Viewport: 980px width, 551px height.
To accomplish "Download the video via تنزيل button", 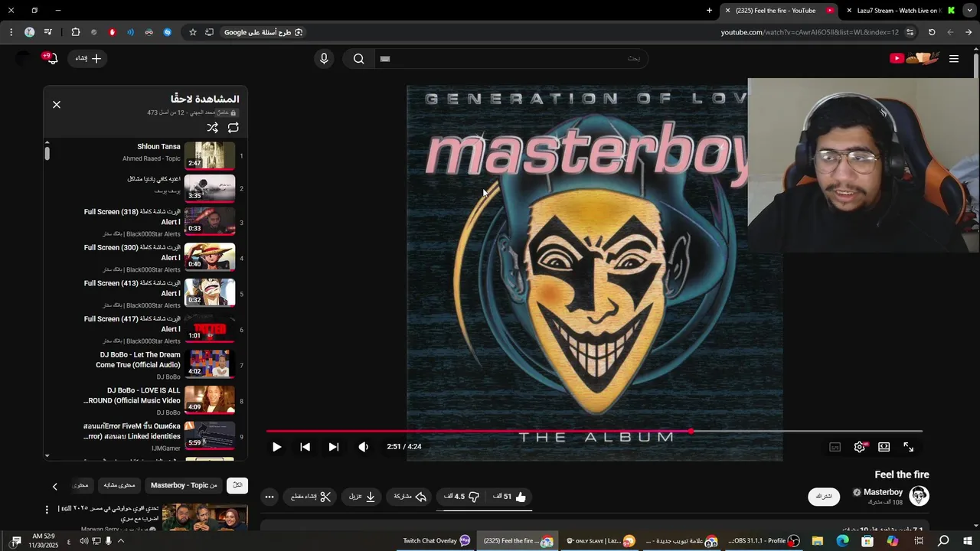I will click(362, 497).
